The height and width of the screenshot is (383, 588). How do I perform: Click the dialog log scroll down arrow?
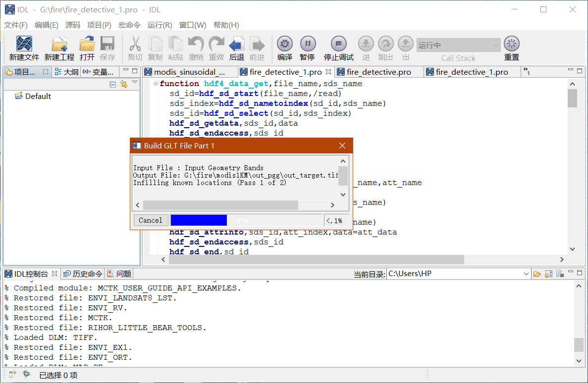343,194
